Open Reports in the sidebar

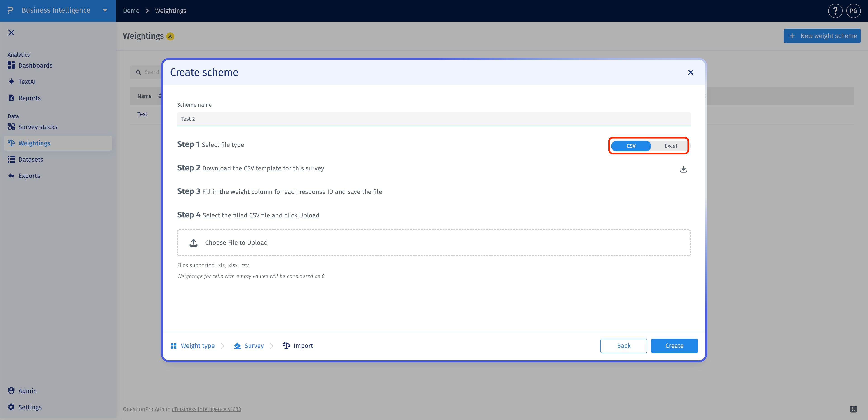[58, 98]
